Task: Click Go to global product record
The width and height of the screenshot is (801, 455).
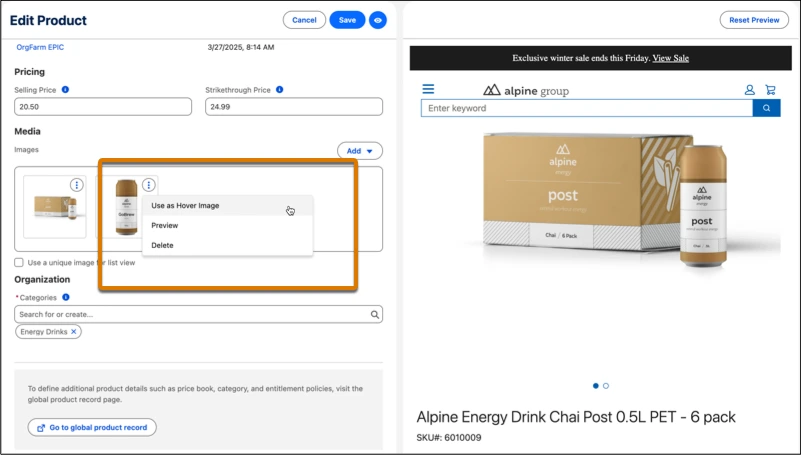Action: click(92, 427)
